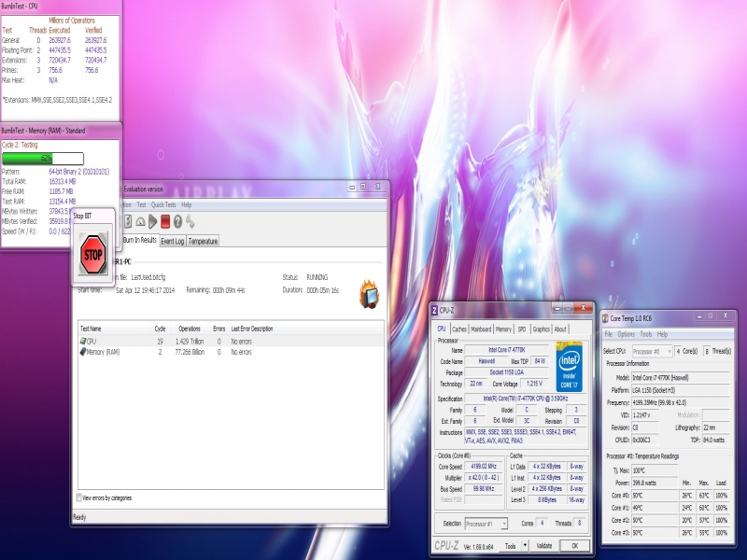This screenshot has width=747, height=560.
Task: Open the Help menu in Core Temp
Action: tap(662, 334)
